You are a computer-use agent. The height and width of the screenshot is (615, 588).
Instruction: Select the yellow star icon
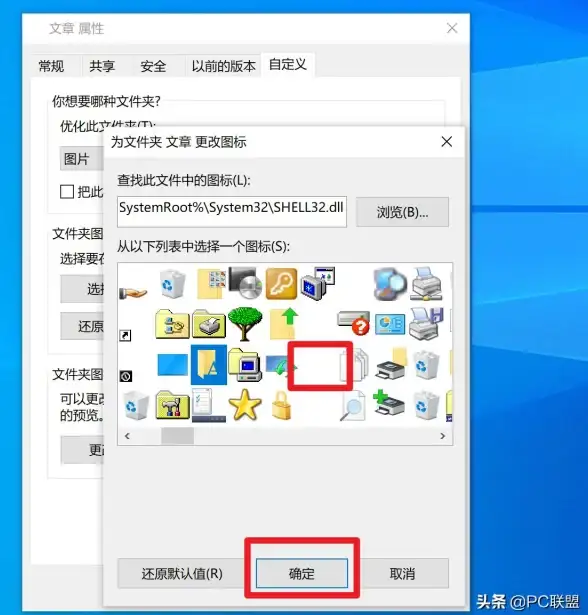pos(245,405)
